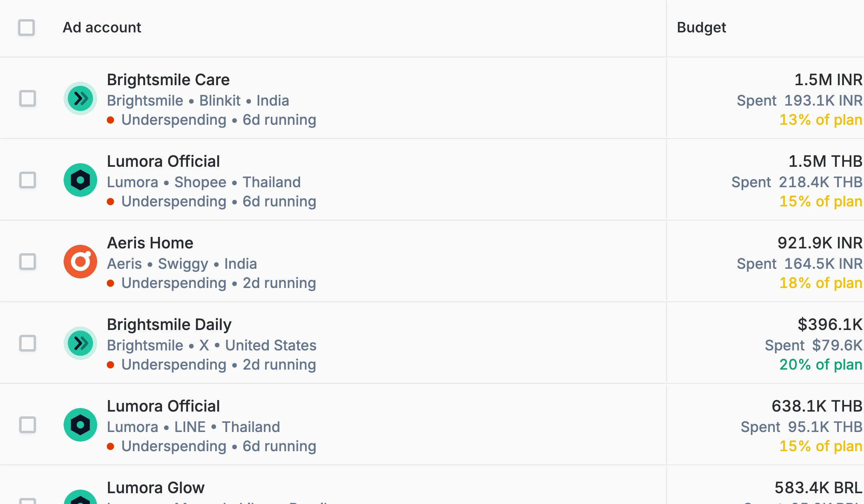Click the Aeris Home orange logo icon
Viewport: 864px width, 504px height.
tap(80, 262)
